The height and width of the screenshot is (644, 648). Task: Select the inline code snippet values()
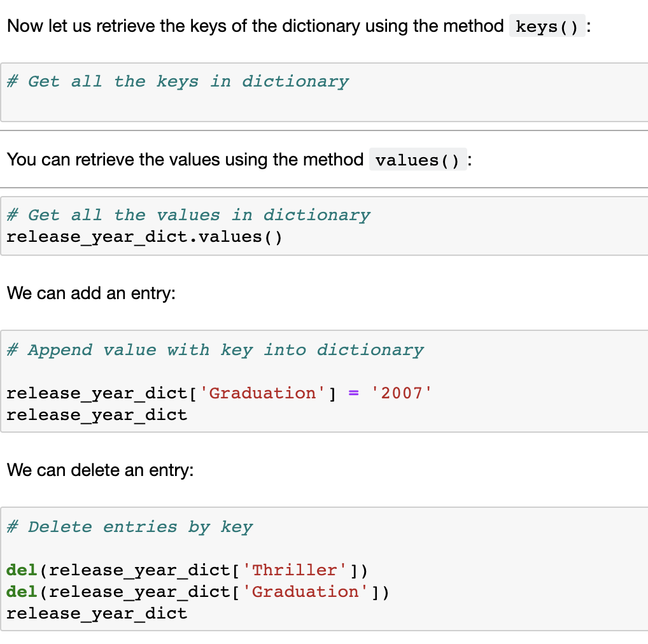click(417, 159)
